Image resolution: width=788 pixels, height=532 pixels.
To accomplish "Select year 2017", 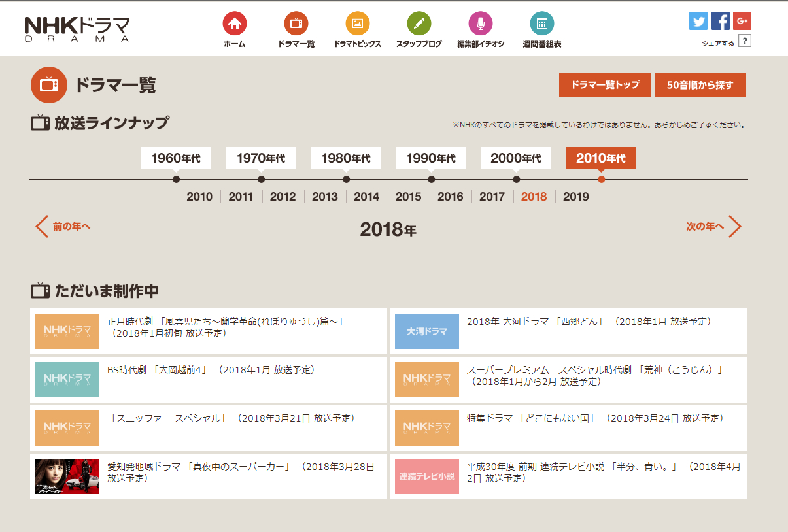I will pyautogui.click(x=492, y=197).
